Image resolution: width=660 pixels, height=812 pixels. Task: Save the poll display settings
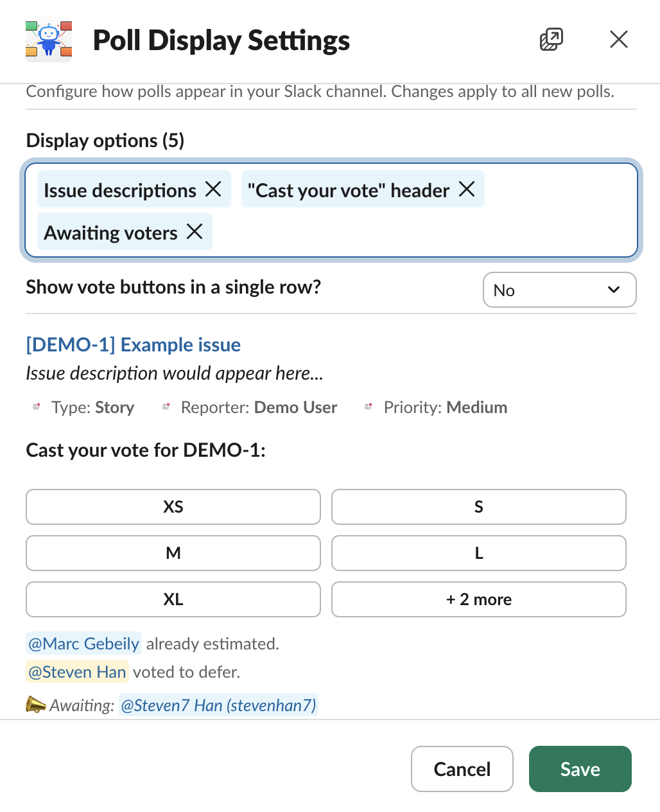(x=580, y=769)
